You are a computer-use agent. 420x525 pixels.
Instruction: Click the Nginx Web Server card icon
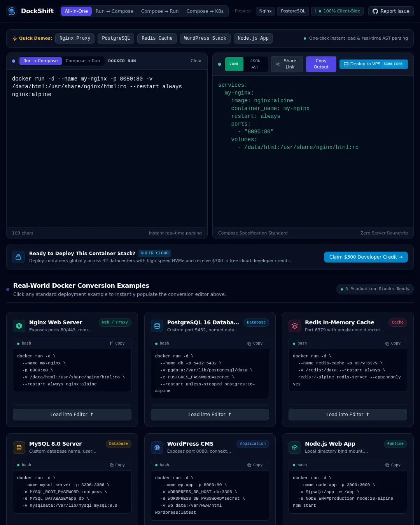(19, 326)
